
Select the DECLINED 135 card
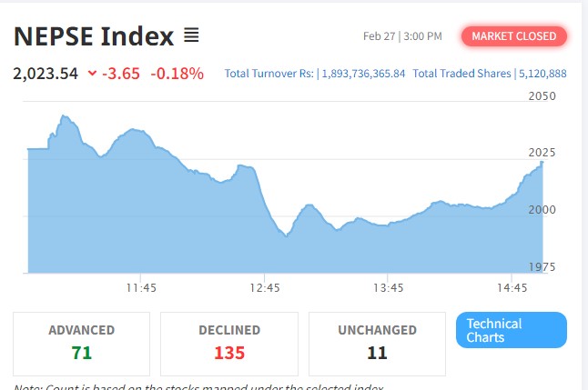229,342
